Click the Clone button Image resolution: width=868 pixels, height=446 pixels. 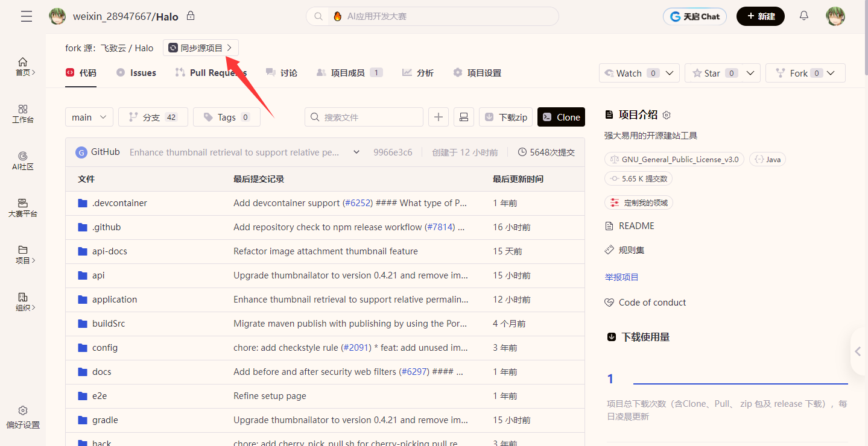point(560,116)
